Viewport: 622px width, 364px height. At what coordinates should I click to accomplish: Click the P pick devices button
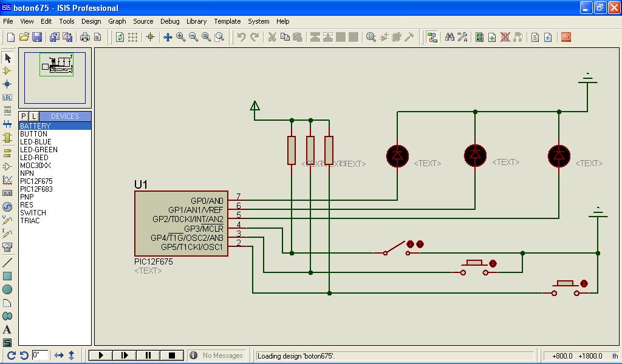click(24, 116)
